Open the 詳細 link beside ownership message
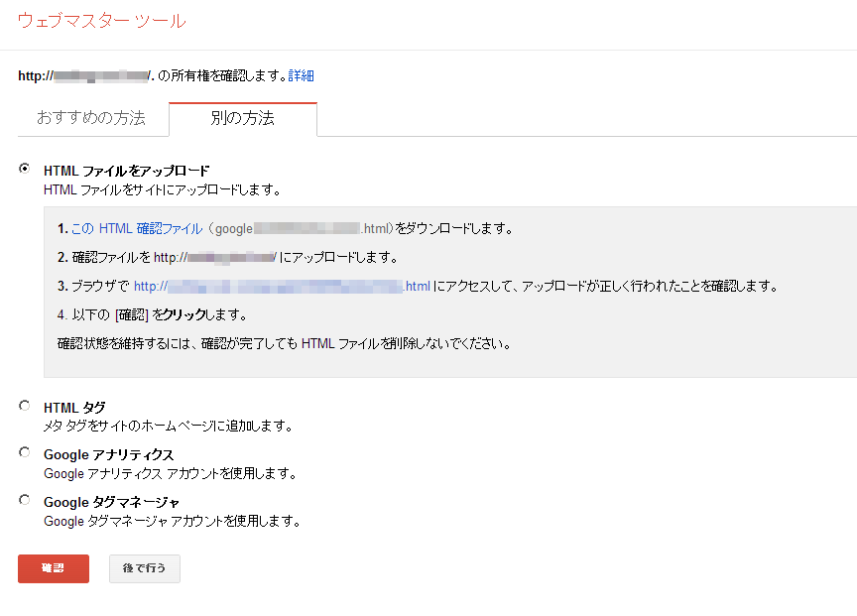 [x=301, y=75]
